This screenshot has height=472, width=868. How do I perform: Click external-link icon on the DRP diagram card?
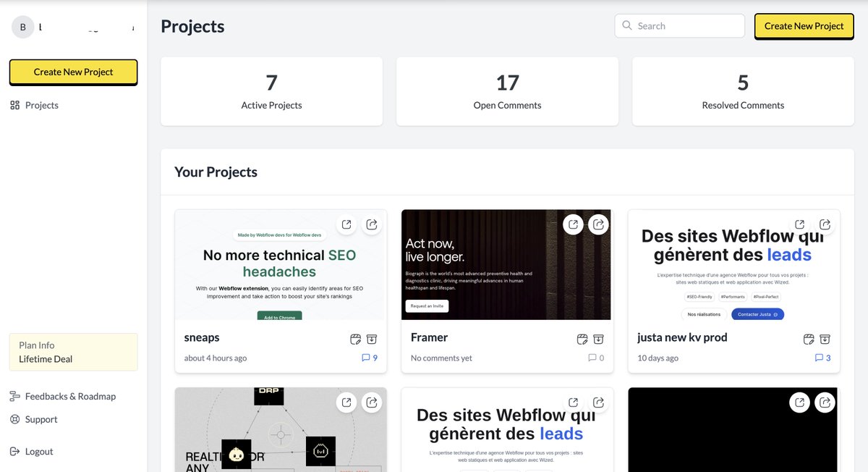pos(346,403)
